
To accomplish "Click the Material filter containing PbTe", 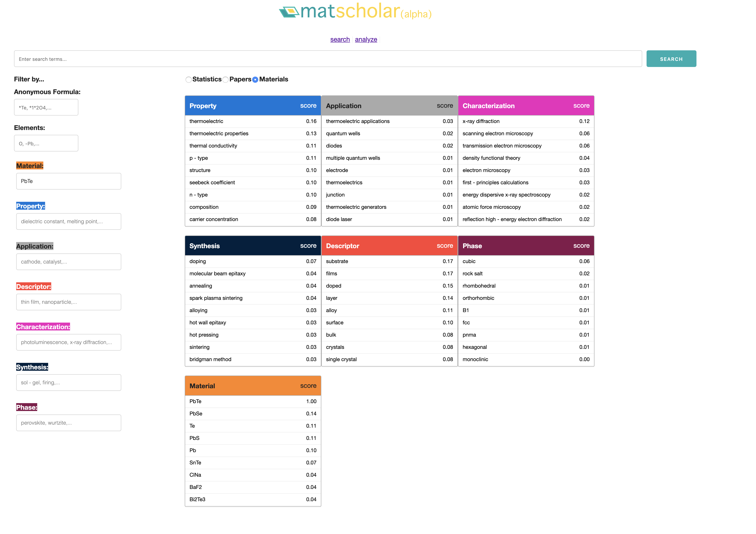I will [x=68, y=181].
